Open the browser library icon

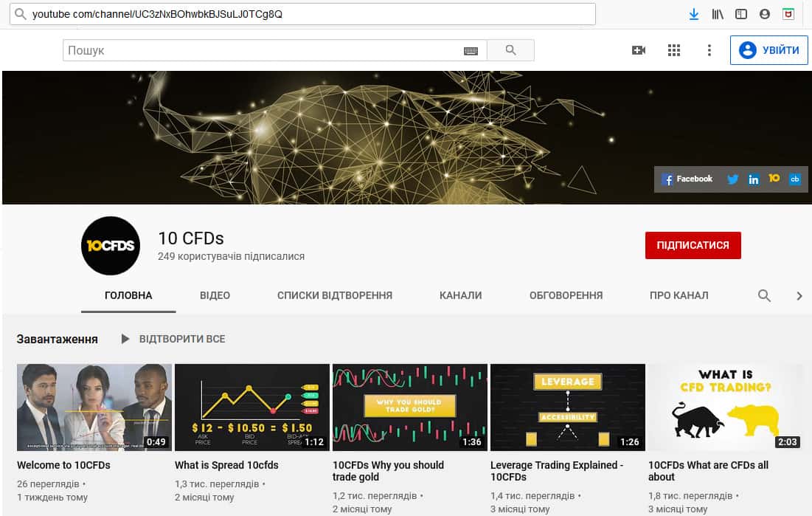tap(718, 14)
